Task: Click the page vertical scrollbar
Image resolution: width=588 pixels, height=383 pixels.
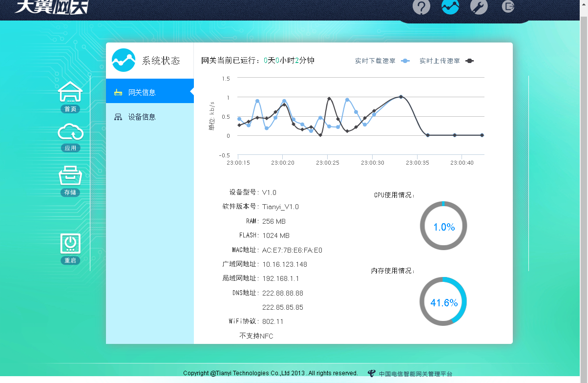Action: point(584,191)
